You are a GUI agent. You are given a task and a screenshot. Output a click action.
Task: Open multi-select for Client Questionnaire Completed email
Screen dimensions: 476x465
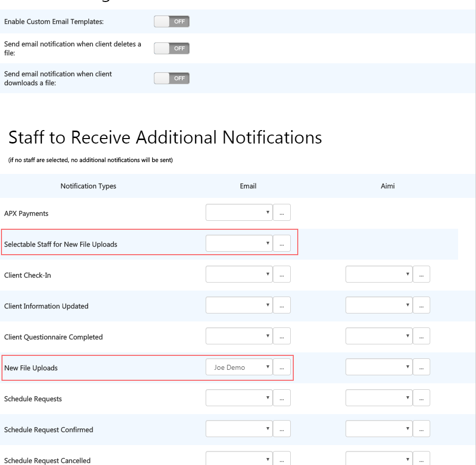(282, 336)
